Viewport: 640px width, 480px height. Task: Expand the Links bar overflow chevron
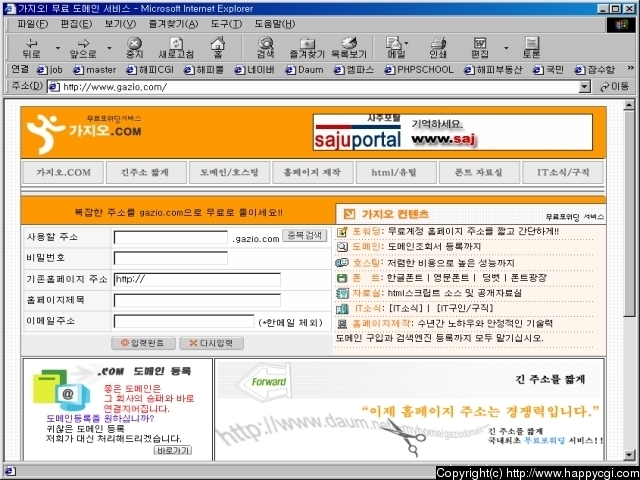630,68
